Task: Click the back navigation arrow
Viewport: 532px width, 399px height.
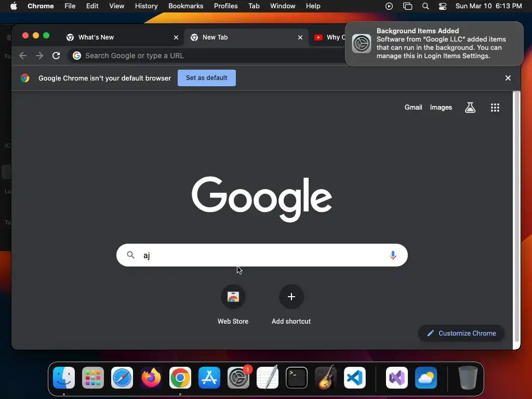Action: coord(23,56)
